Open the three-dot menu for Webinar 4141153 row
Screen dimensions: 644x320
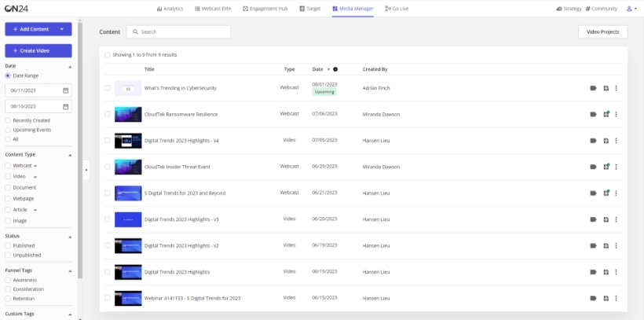click(617, 298)
